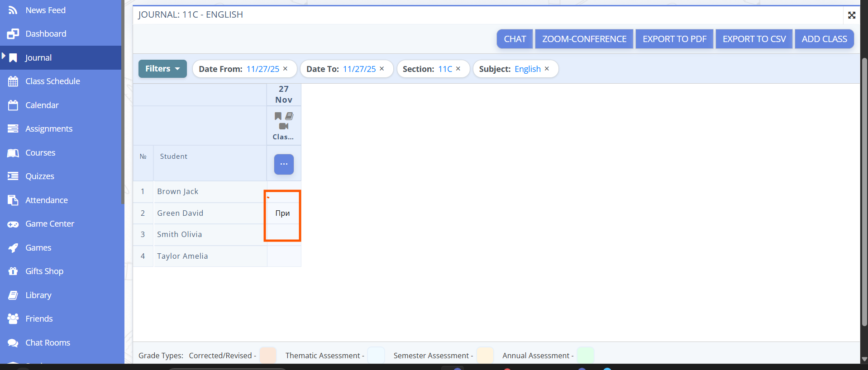The width and height of the screenshot is (868, 370).
Task: Remove the Section 11C filter
Action: pos(458,69)
